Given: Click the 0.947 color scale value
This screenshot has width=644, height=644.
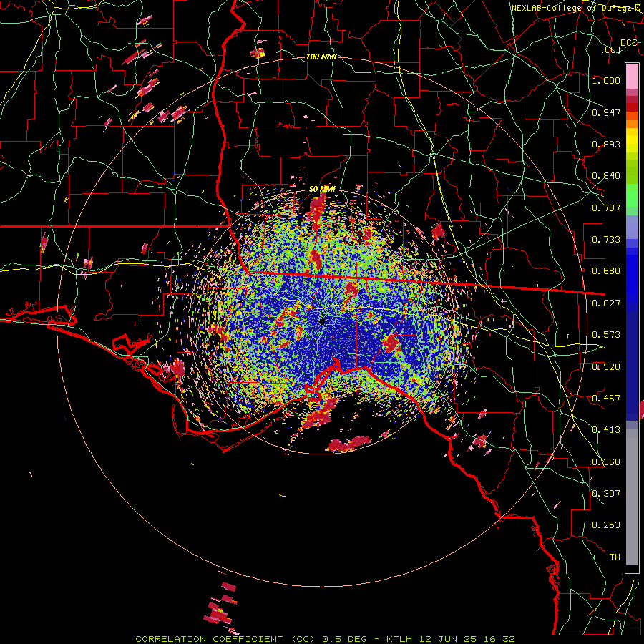Looking at the screenshot, I should click(x=606, y=112).
